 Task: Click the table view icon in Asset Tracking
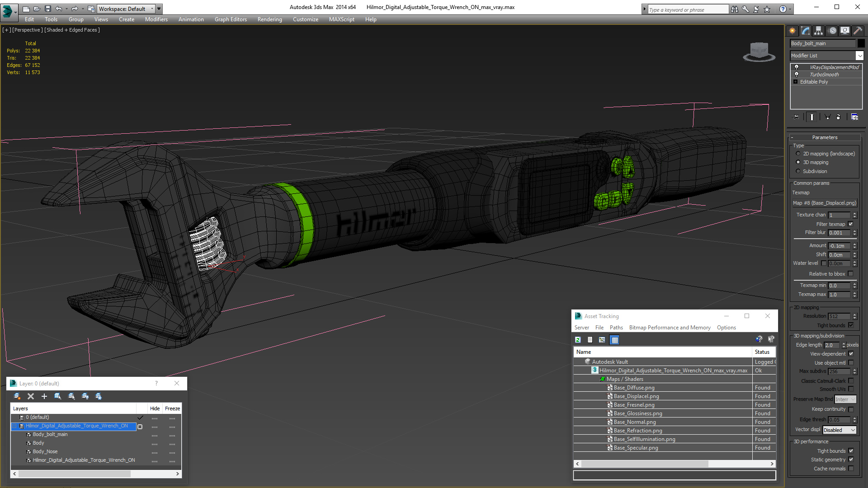click(x=615, y=340)
